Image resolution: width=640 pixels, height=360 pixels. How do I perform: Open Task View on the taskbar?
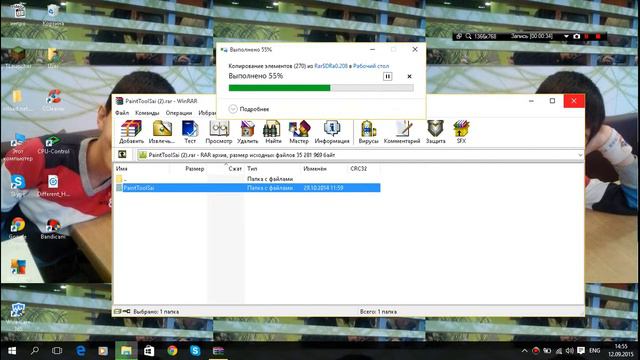pyautogui.click(x=57, y=351)
